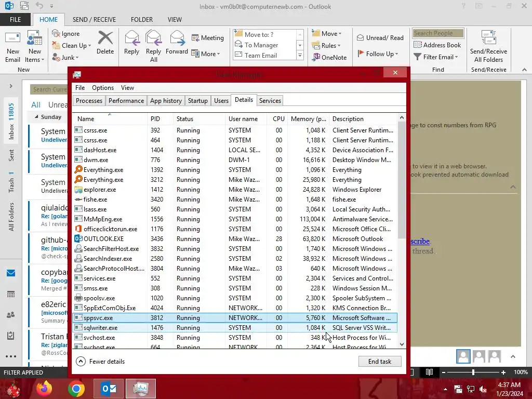Click Send/Receive All Folders
The height and width of the screenshot is (399, 532).
click(488, 46)
